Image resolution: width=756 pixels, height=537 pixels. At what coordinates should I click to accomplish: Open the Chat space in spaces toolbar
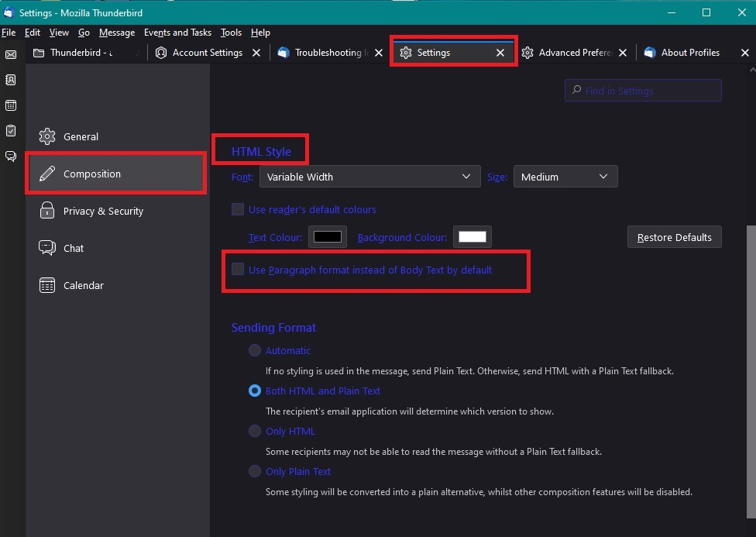click(11, 157)
